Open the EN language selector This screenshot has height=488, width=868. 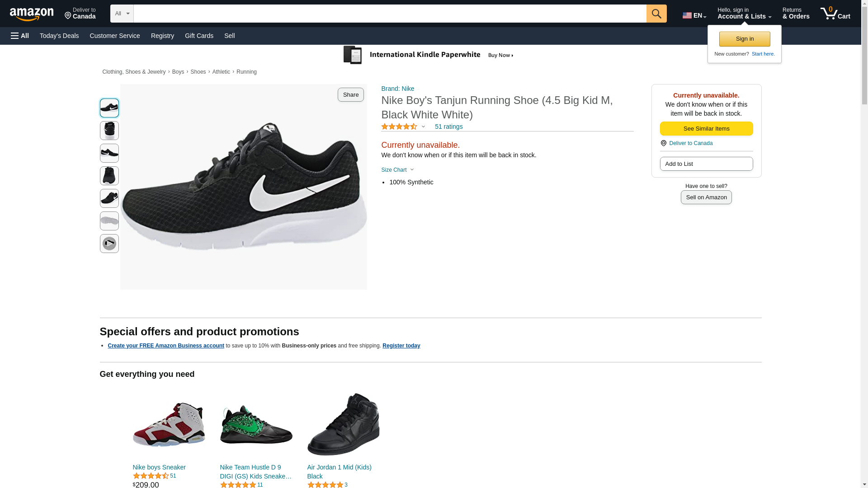click(x=694, y=15)
